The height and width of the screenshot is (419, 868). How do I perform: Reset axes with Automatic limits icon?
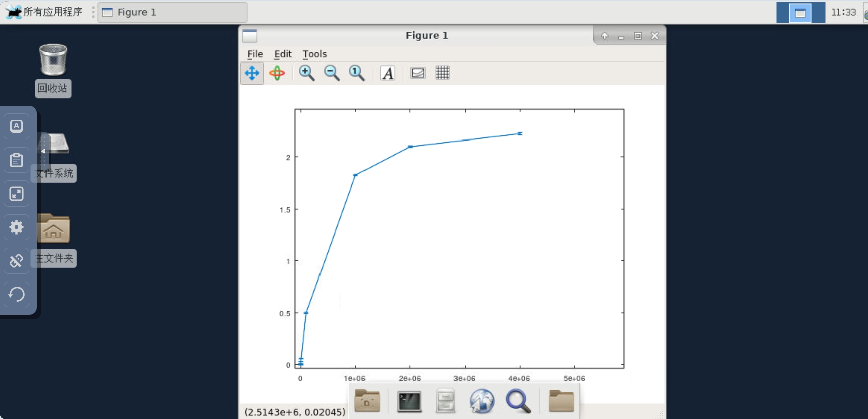(x=357, y=73)
